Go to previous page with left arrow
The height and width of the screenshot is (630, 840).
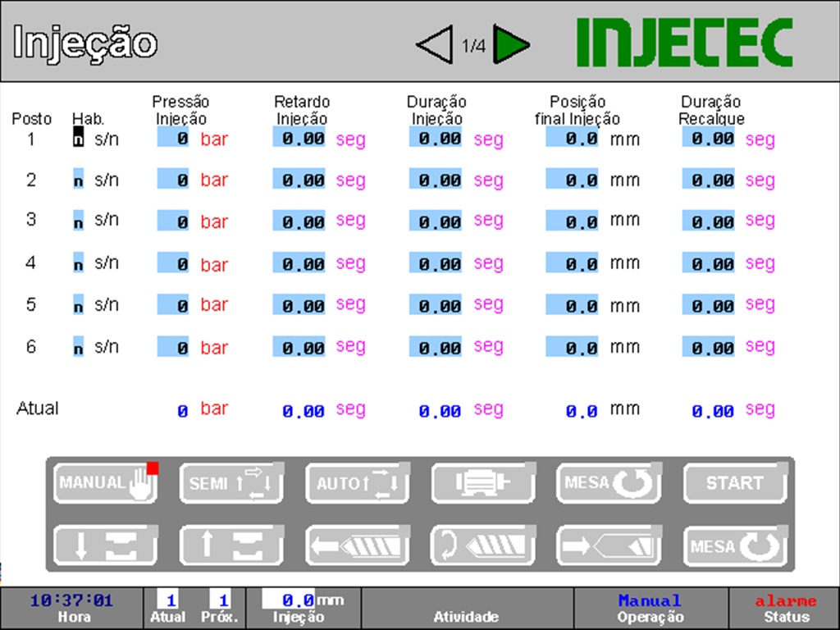tap(435, 46)
